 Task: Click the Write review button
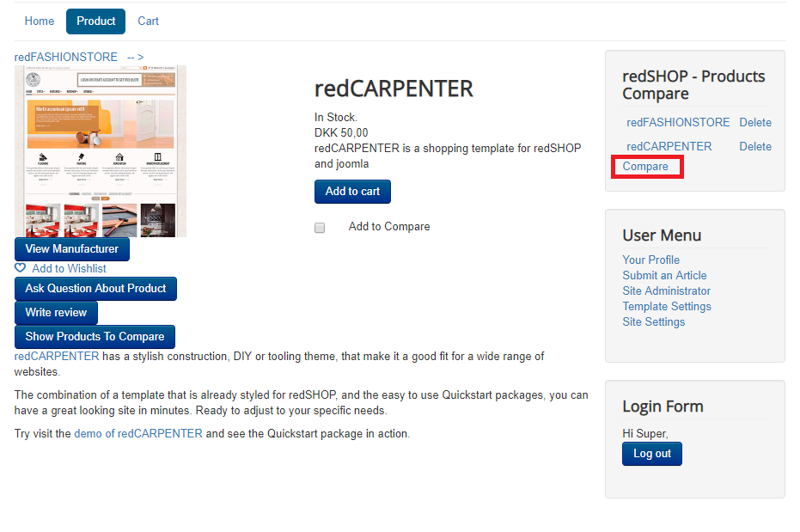(x=56, y=313)
